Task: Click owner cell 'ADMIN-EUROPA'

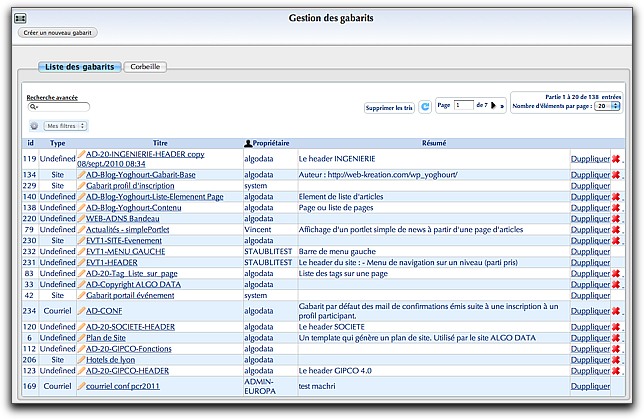Action: (260, 386)
